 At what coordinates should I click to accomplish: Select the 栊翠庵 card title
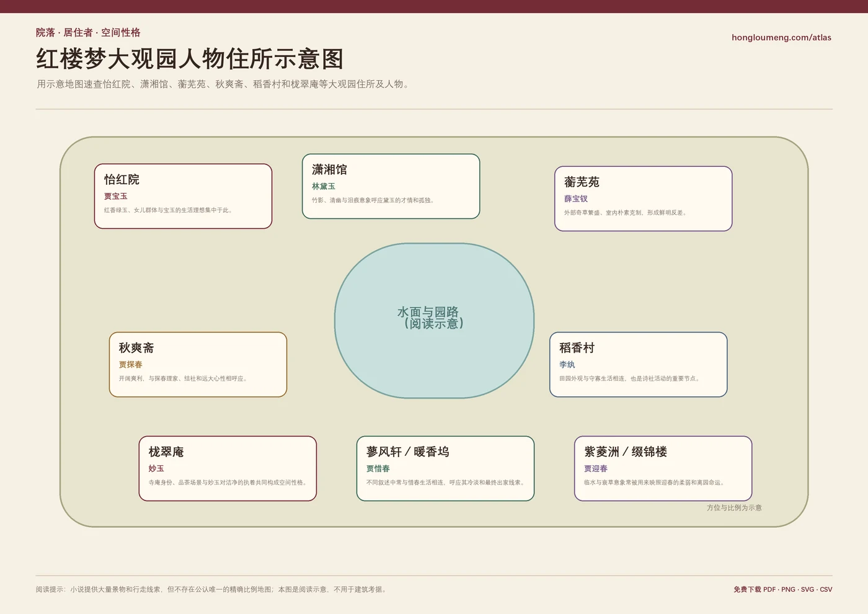click(166, 452)
